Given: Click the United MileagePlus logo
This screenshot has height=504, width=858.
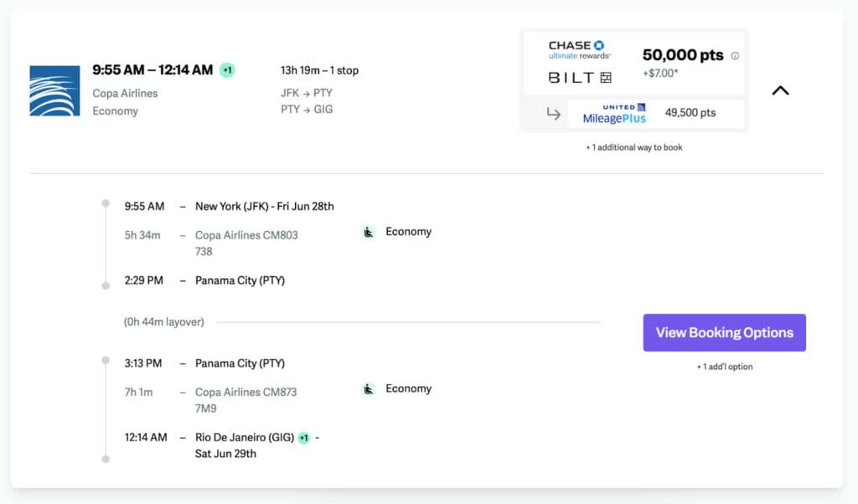Looking at the screenshot, I should tap(614, 113).
